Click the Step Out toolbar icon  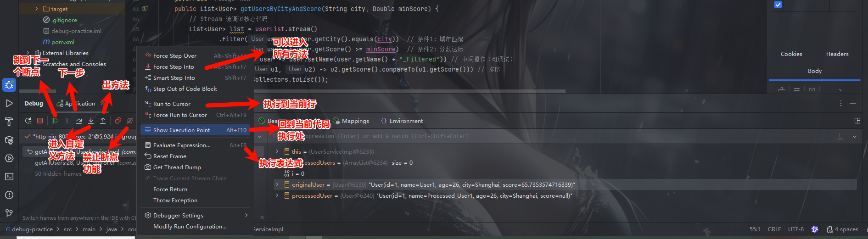click(x=103, y=121)
